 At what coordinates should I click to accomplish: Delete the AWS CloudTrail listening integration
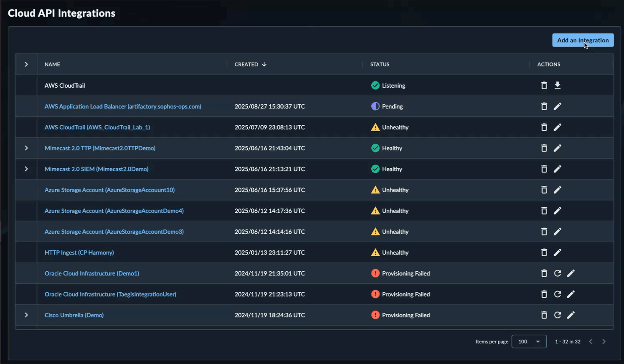pyautogui.click(x=544, y=86)
